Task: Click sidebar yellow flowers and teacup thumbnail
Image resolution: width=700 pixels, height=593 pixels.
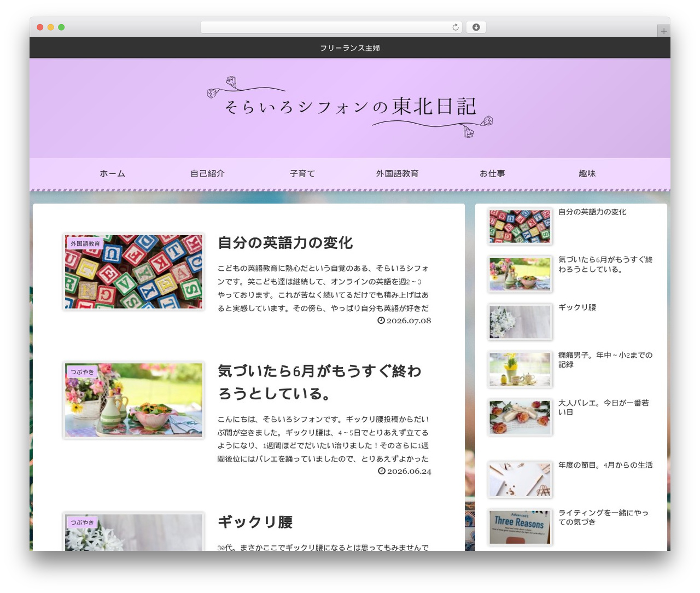Action: (520, 369)
